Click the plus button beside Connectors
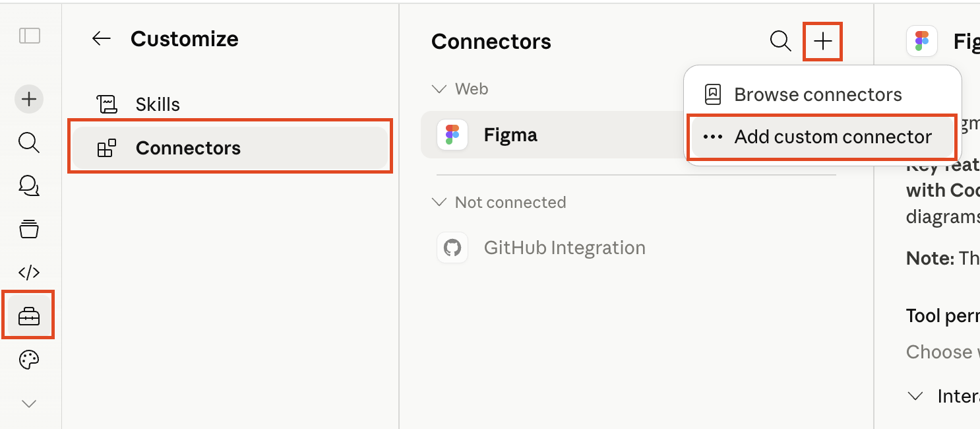This screenshot has height=429, width=980. tap(822, 41)
